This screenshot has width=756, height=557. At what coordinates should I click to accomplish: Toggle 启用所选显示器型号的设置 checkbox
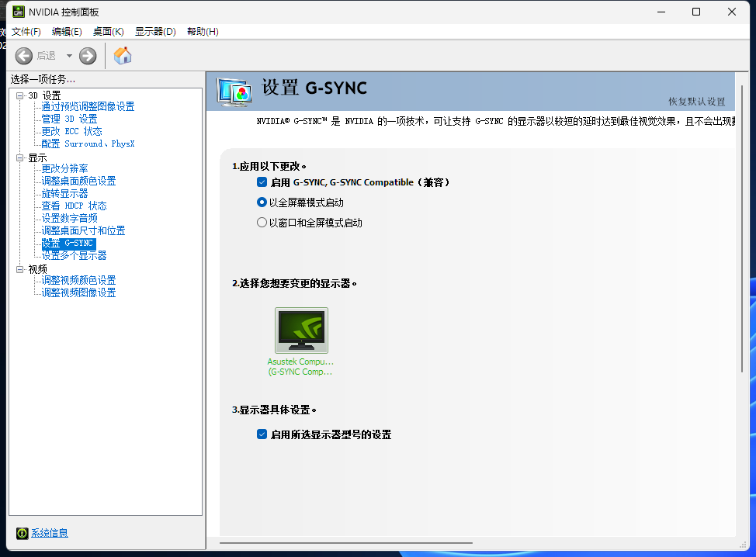click(262, 434)
